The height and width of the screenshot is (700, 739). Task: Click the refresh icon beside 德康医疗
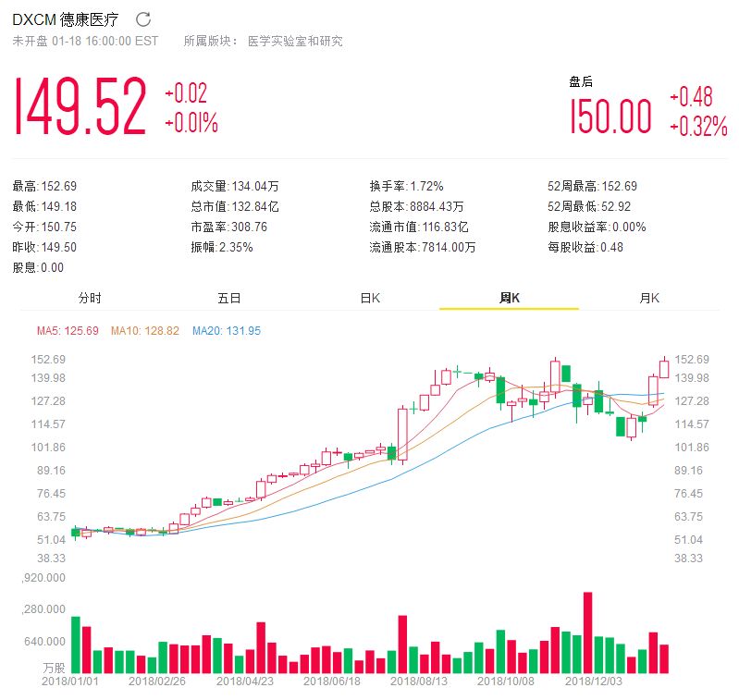click(x=142, y=19)
